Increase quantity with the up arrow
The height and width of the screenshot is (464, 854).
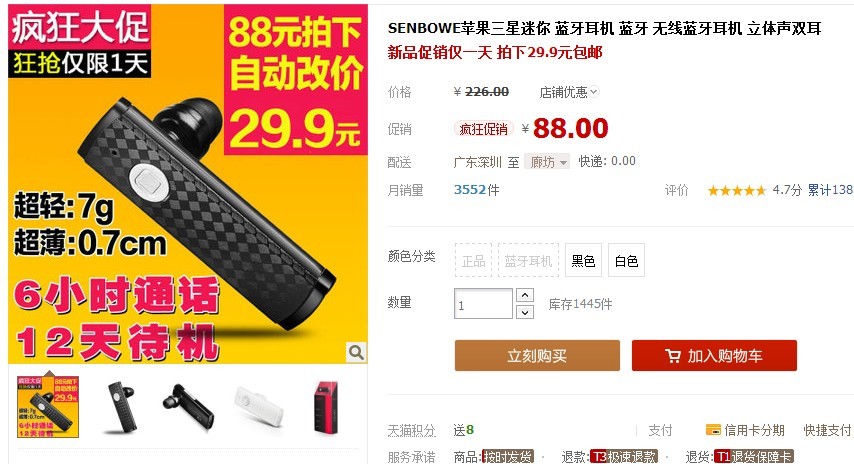pos(524,295)
